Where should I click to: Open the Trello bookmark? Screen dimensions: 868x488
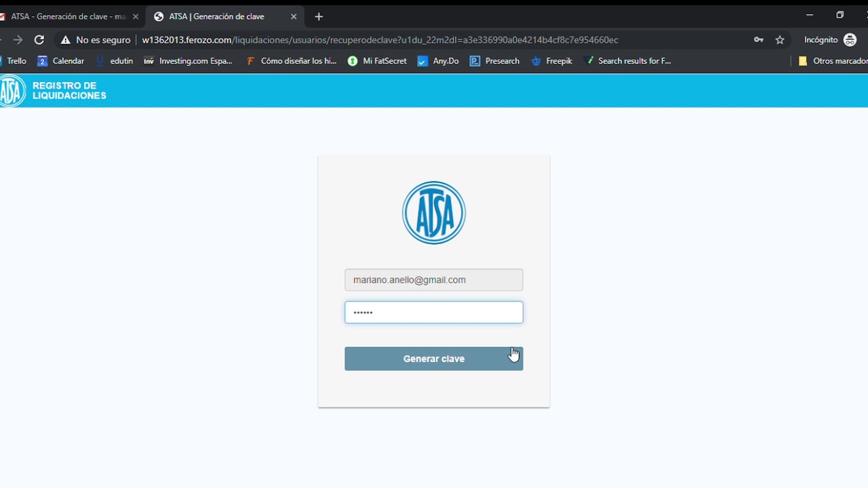pos(14,61)
